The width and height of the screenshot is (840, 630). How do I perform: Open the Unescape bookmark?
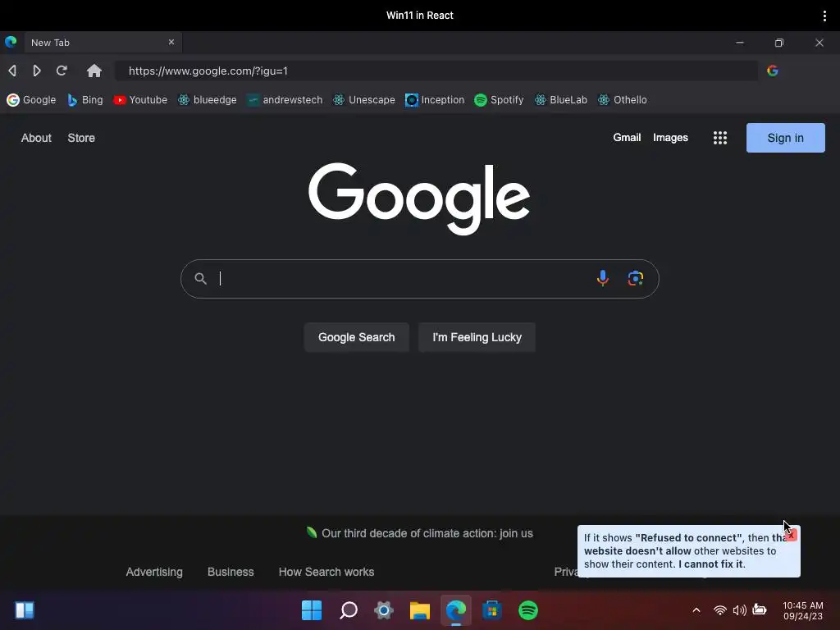click(x=363, y=99)
